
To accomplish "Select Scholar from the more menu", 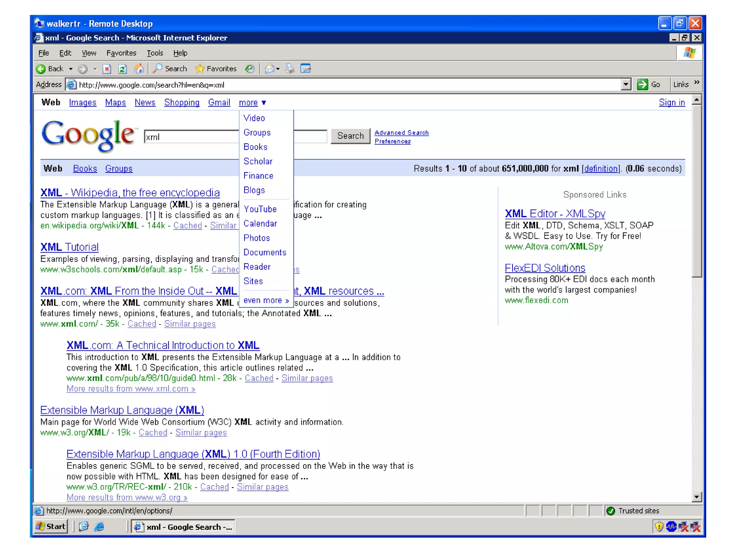I will point(258,161).
